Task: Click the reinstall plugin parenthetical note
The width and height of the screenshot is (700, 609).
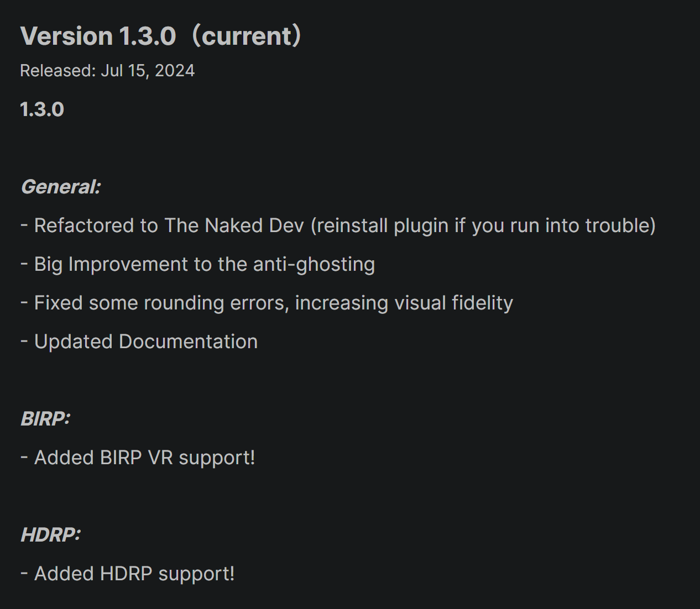Action: 483,225
